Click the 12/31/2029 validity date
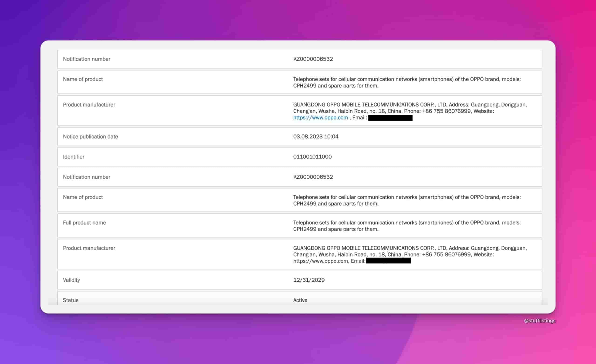596x364 pixels. (x=309, y=280)
